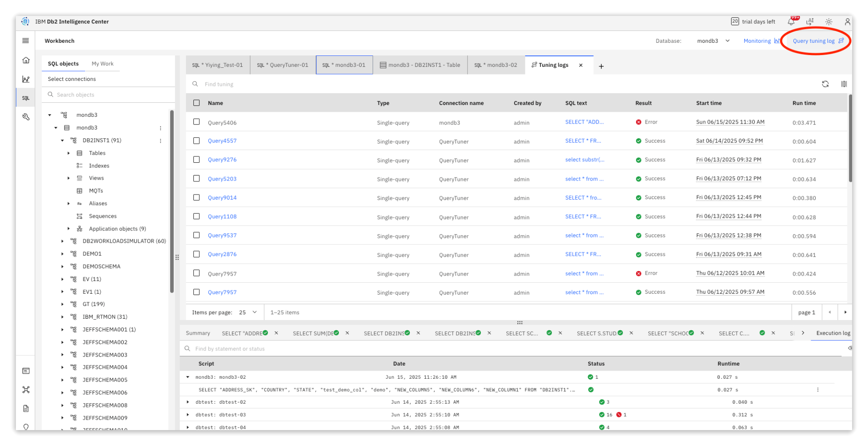Check the Query1108 row checkbox
868x446 pixels.
[197, 216]
